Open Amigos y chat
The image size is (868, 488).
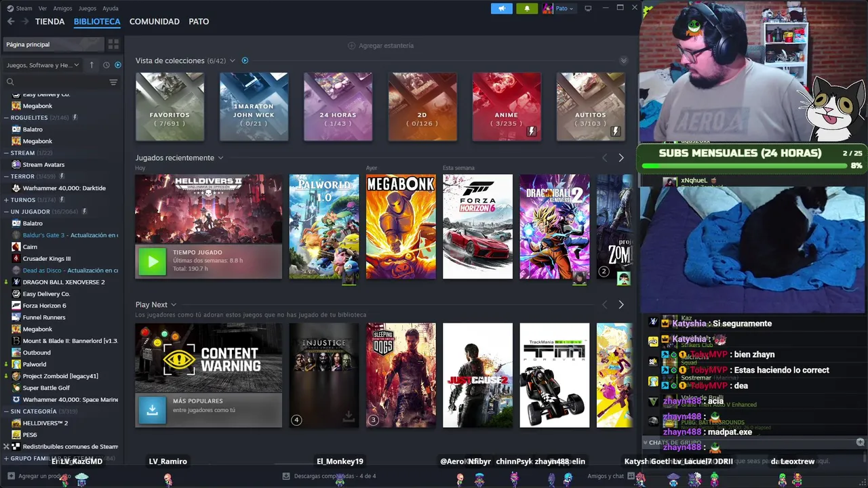coord(606,476)
